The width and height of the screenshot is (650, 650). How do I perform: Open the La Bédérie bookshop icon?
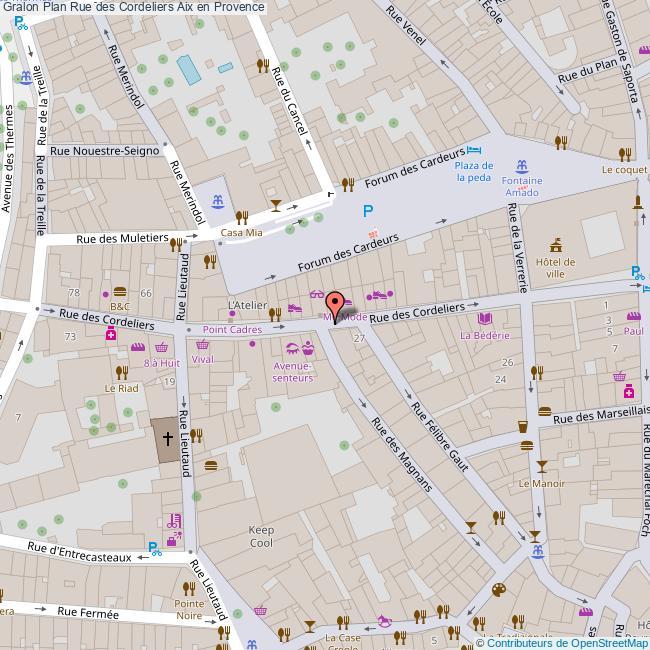click(486, 318)
